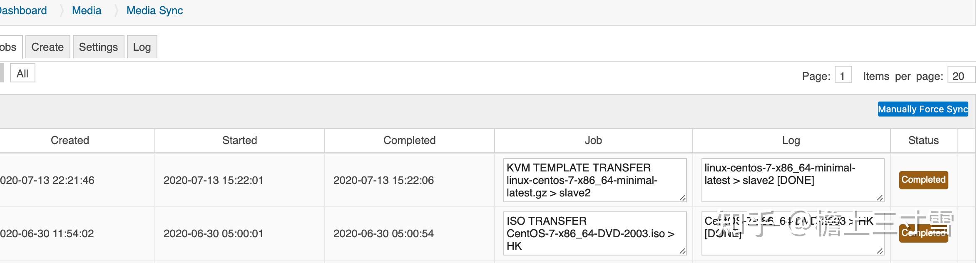
Task: Focus the Items per page field
Action: (x=960, y=76)
